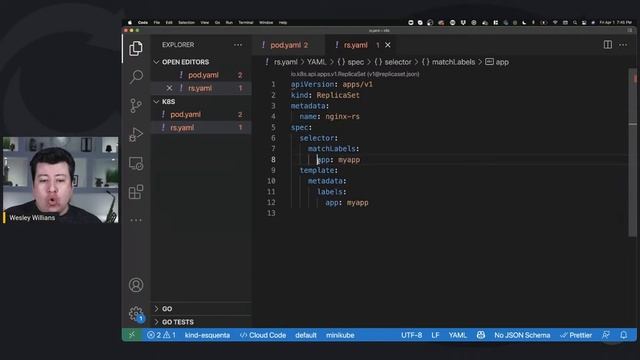The image size is (640, 360).
Task: Click Prettier formatter status item
Action: 576,335
